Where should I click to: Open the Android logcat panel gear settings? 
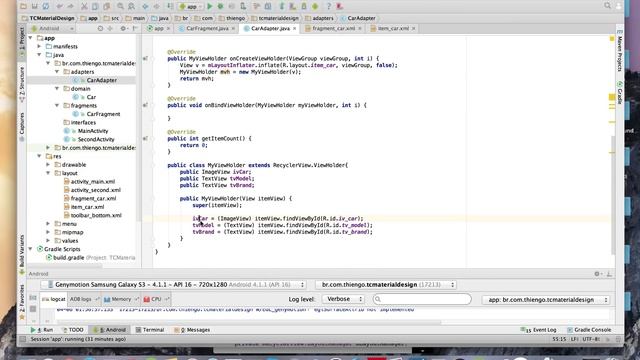click(597, 274)
